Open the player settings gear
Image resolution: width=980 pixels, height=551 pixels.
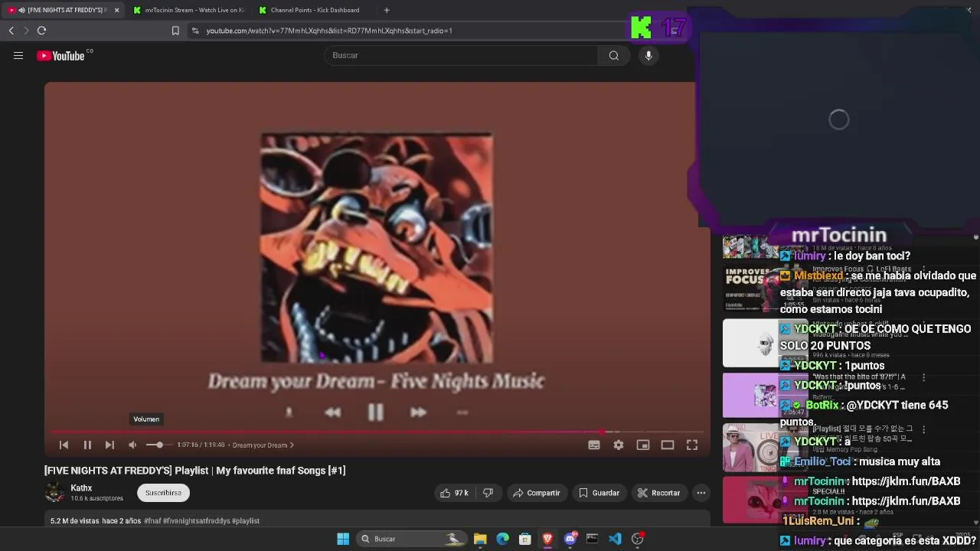pyautogui.click(x=619, y=445)
